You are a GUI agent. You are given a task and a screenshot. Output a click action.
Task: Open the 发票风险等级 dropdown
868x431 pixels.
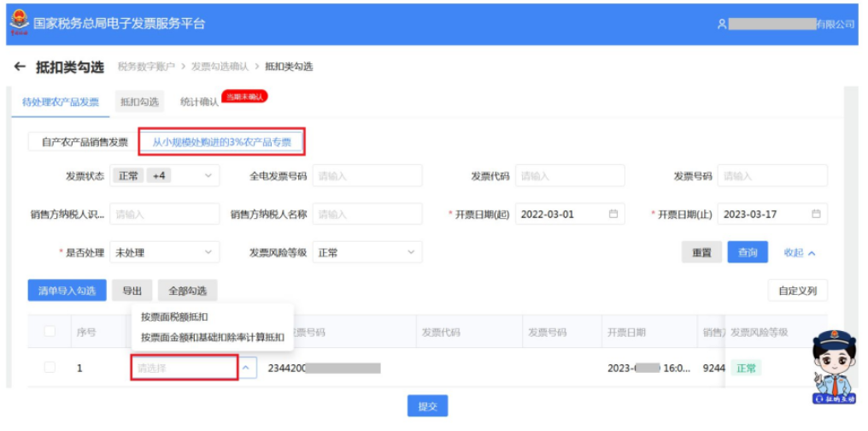pos(367,252)
